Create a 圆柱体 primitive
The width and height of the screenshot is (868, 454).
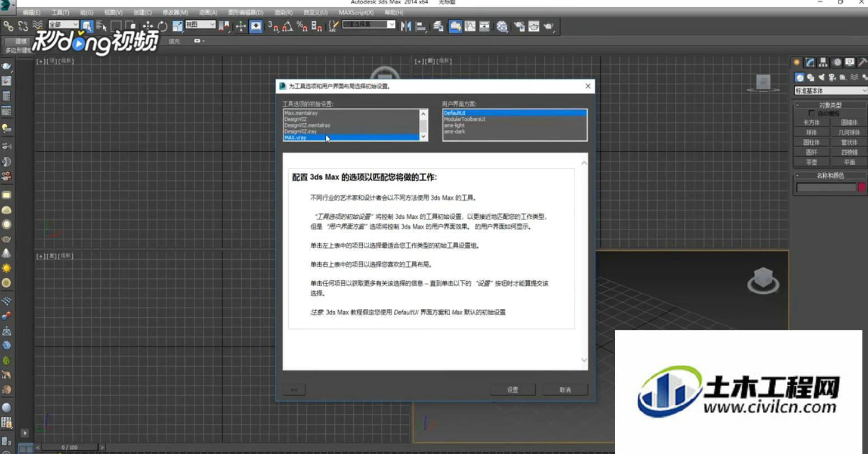pos(811,143)
